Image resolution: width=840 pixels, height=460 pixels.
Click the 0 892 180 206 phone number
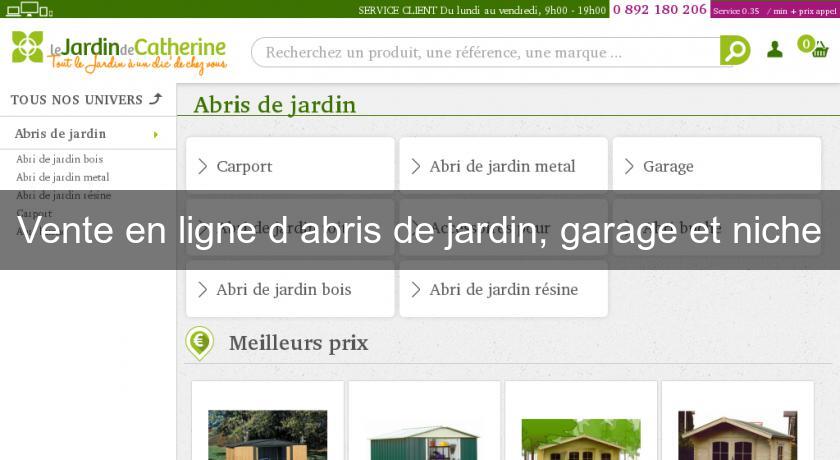pyautogui.click(x=659, y=9)
